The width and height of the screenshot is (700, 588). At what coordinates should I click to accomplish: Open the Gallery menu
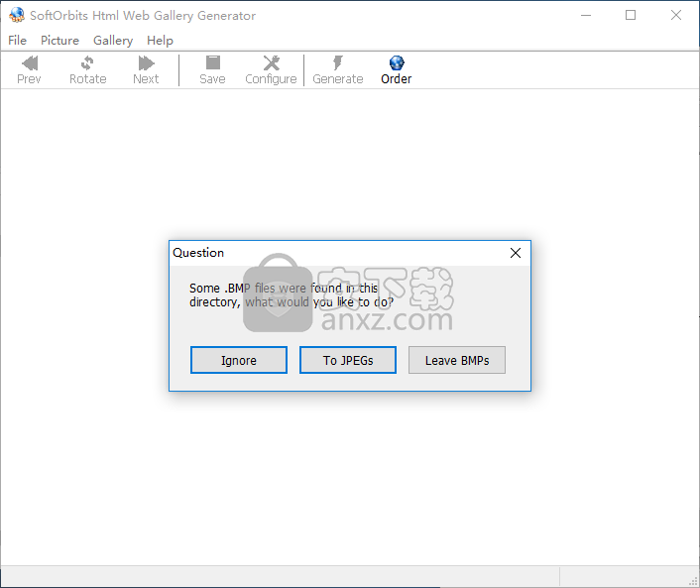(113, 41)
